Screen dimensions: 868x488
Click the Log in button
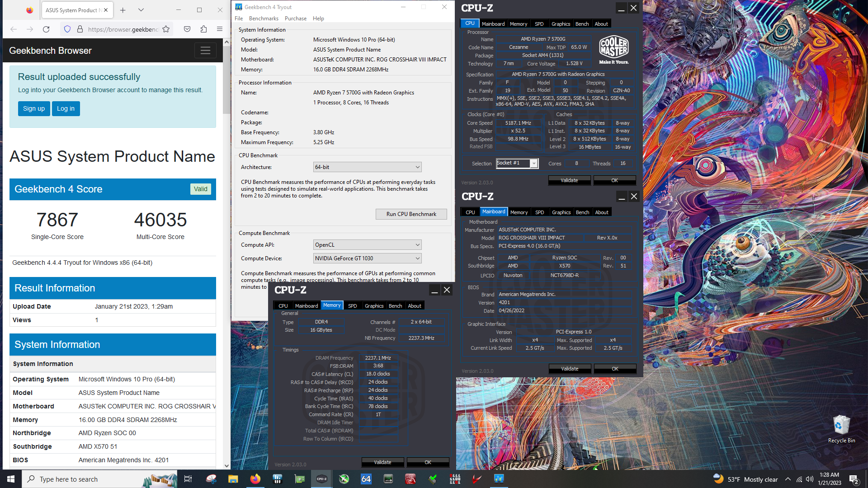66,108
